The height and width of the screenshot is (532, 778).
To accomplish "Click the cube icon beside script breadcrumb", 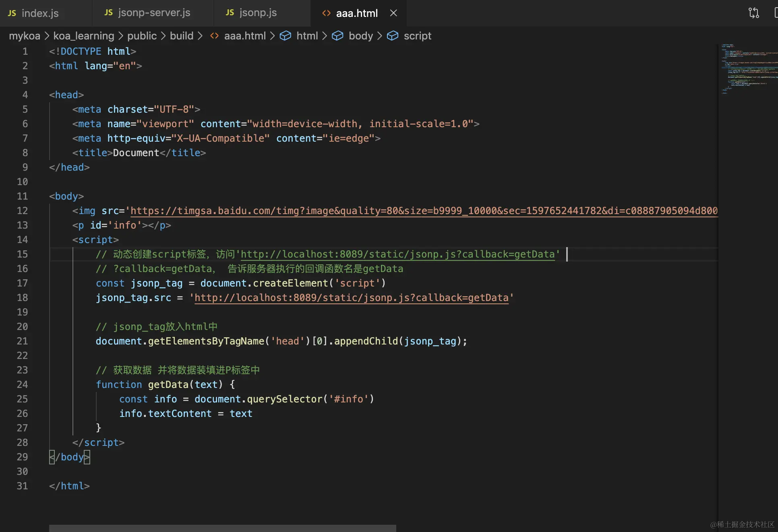I will click(392, 36).
